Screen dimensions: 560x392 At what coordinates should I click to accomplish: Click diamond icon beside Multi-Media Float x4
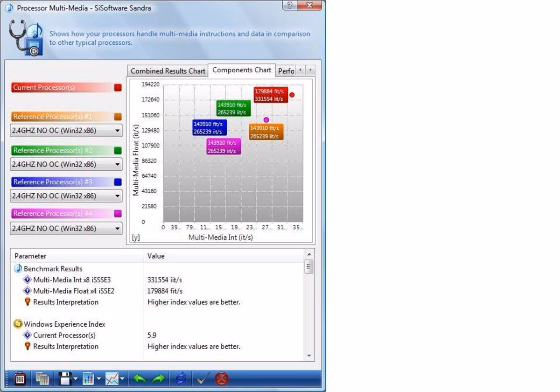pyautogui.click(x=28, y=291)
